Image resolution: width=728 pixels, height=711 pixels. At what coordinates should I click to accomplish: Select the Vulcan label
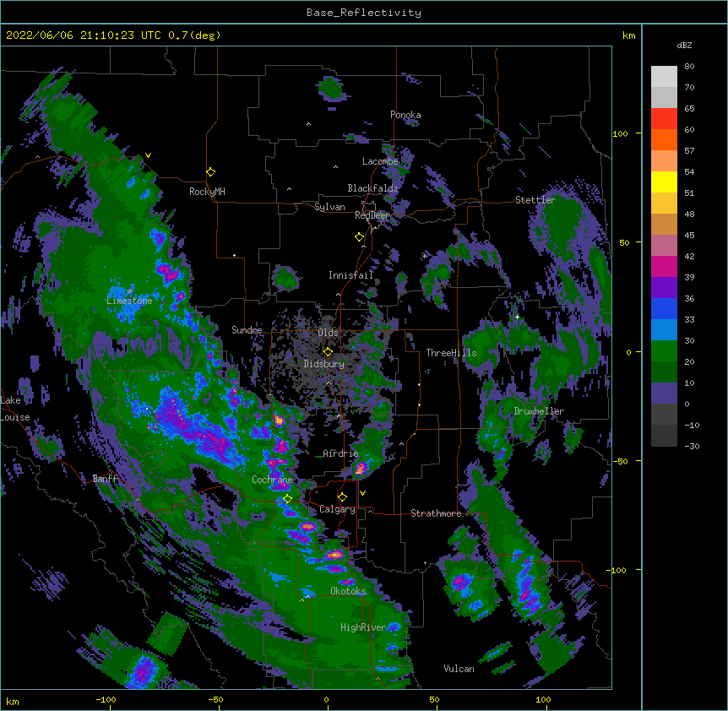pos(459,669)
